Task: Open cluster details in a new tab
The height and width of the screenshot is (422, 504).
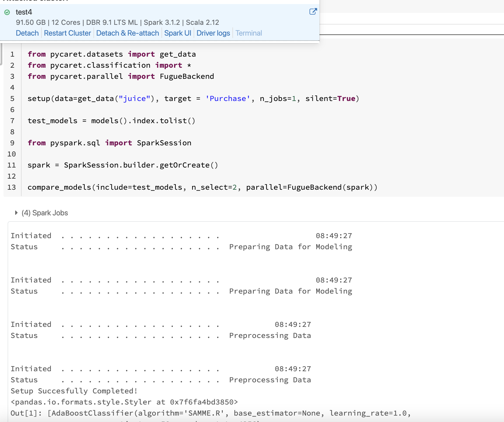Action: [313, 12]
